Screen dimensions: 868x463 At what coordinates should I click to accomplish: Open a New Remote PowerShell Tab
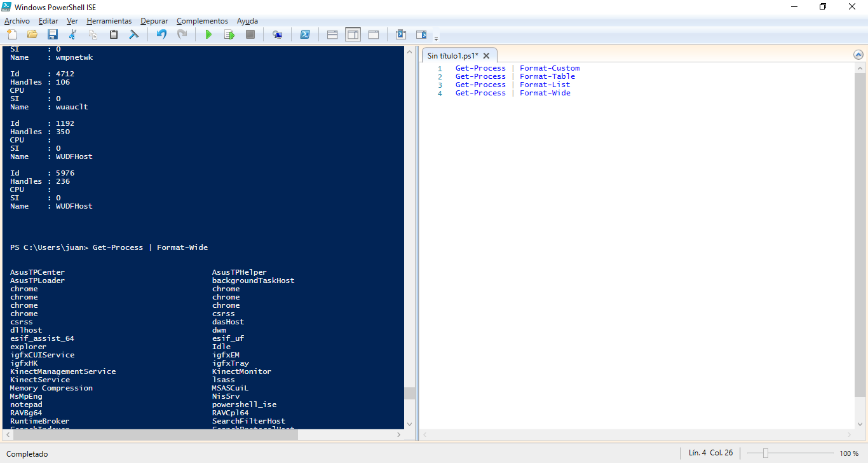coord(277,34)
